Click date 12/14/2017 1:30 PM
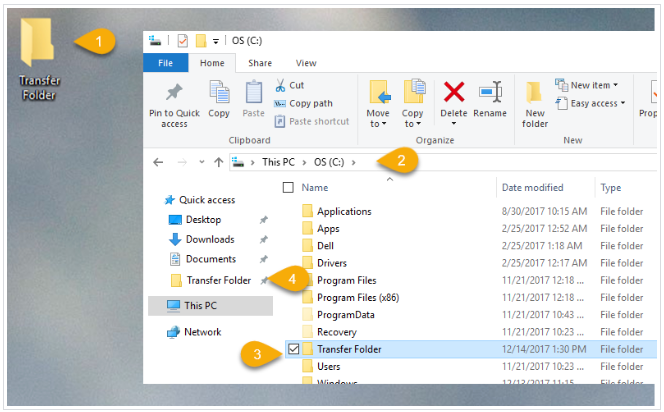Image resolution: width=664 pixels, height=412 pixels. click(x=544, y=349)
